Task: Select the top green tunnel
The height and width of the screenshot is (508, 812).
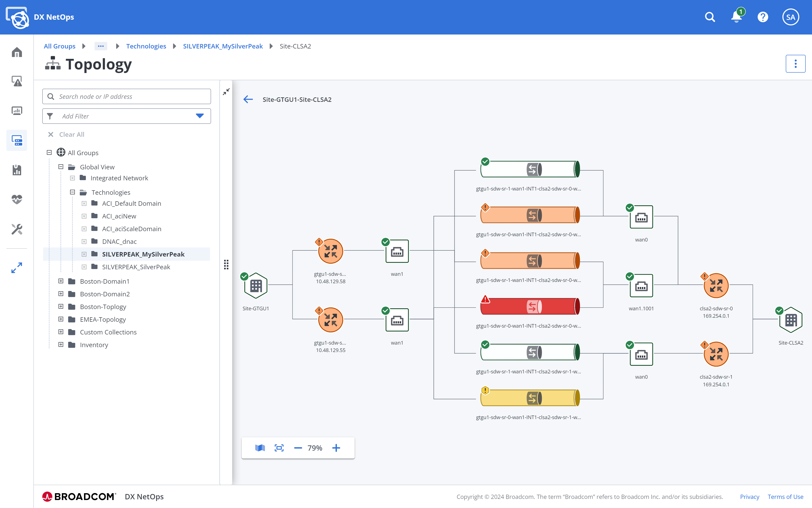Action: (530, 169)
